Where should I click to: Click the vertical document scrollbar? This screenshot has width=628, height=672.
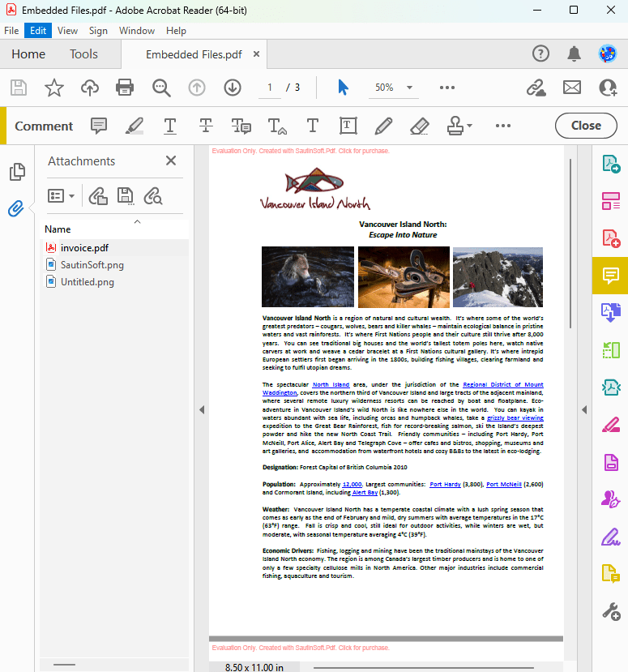click(570, 243)
